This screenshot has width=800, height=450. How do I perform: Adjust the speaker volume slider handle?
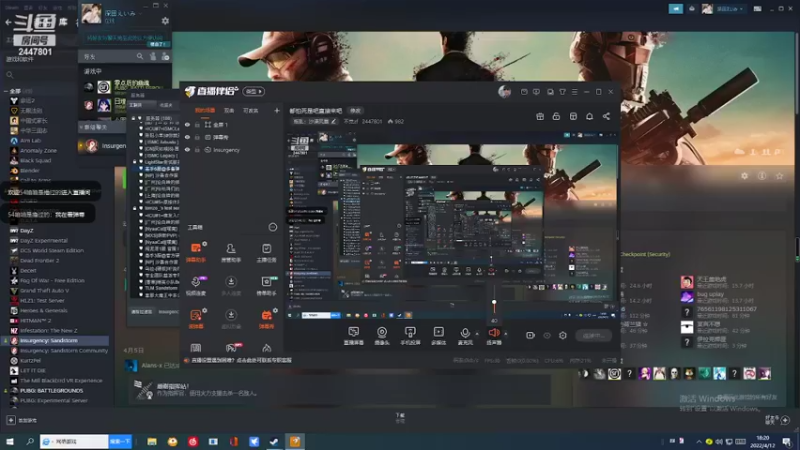(493, 303)
